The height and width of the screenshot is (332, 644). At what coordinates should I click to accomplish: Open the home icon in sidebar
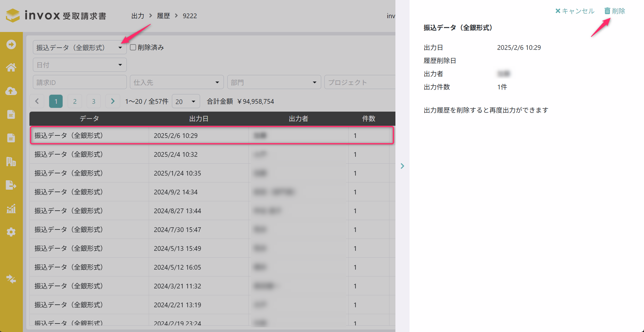click(11, 67)
